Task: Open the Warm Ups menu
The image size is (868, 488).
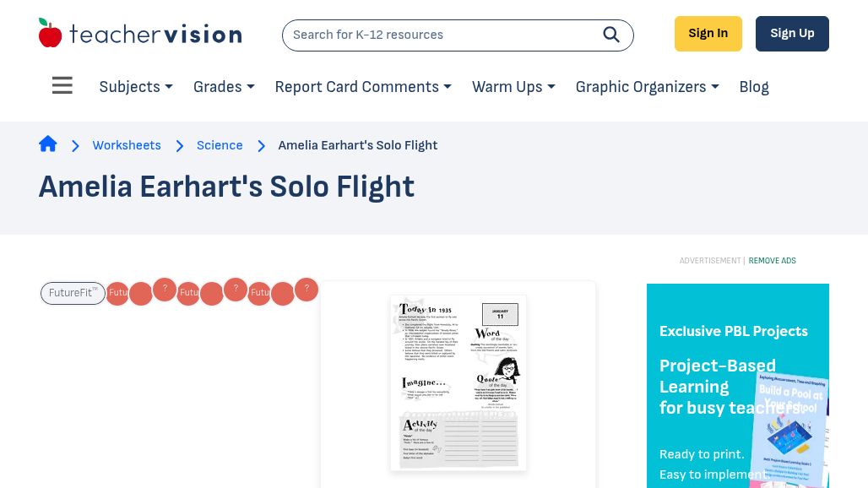Action: pyautogui.click(x=513, y=87)
